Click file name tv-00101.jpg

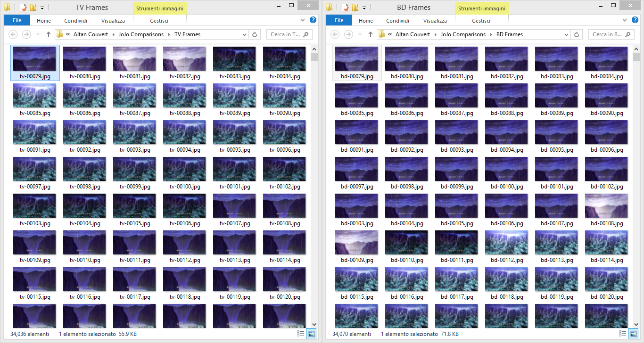pyautogui.click(x=235, y=187)
